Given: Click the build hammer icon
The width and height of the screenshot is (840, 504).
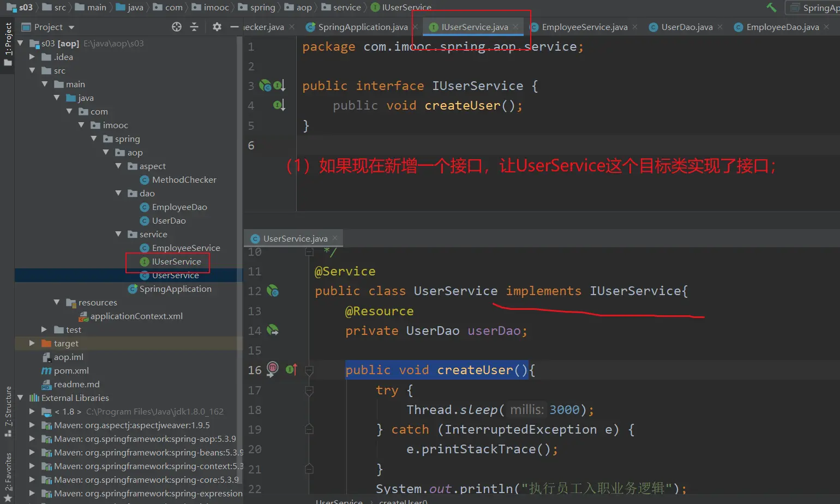Looking at the screenshot, I should click(771, 7).
